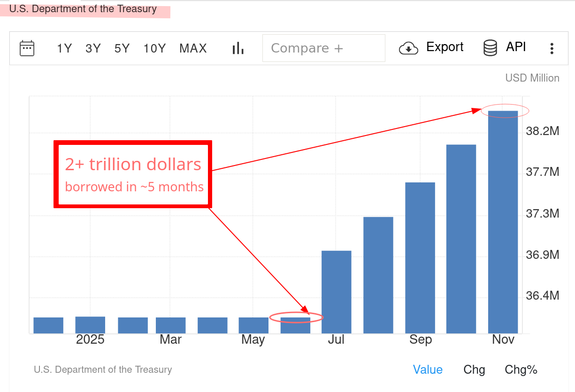The width and height of the screenshot is (575, 392).
Task: Click the highlighted U.S. Department of the Treasury heading
Action: (x=83, y=9)
